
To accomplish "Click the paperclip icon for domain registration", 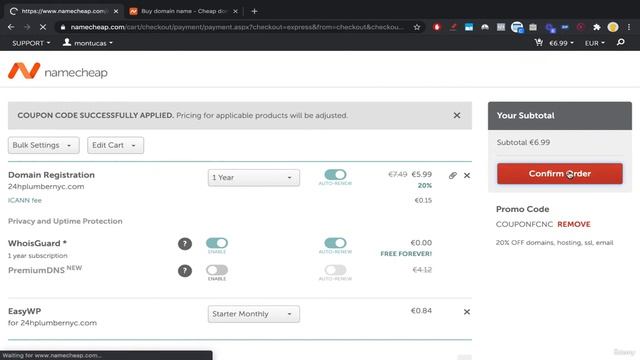I will coord(452,176).
